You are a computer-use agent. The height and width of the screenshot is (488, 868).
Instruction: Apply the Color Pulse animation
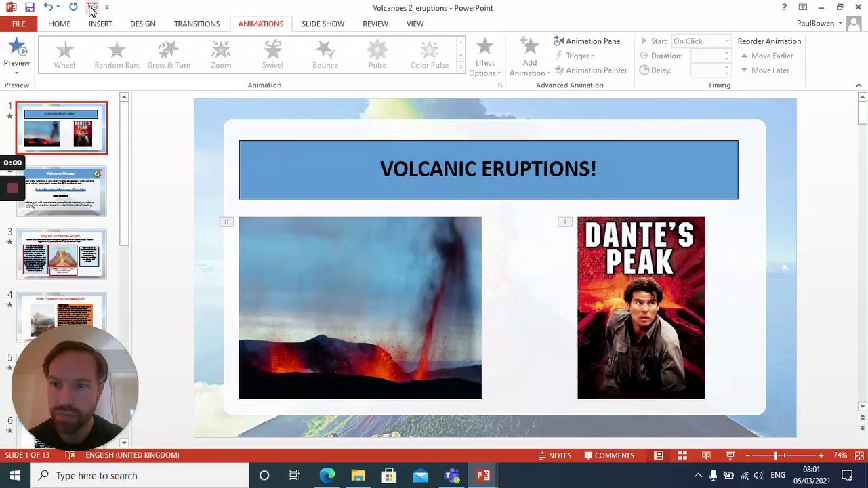(x=430, y=54)
